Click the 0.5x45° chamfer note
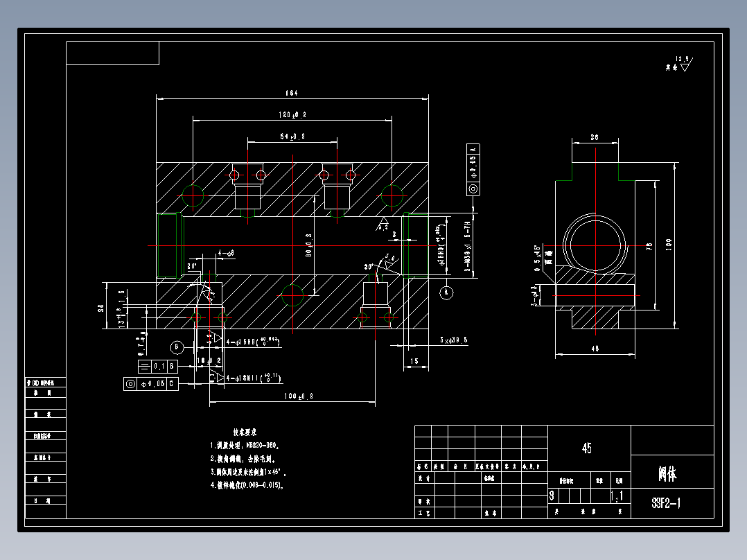The width and height of the screenshot is (747, 560). (538, 259)
